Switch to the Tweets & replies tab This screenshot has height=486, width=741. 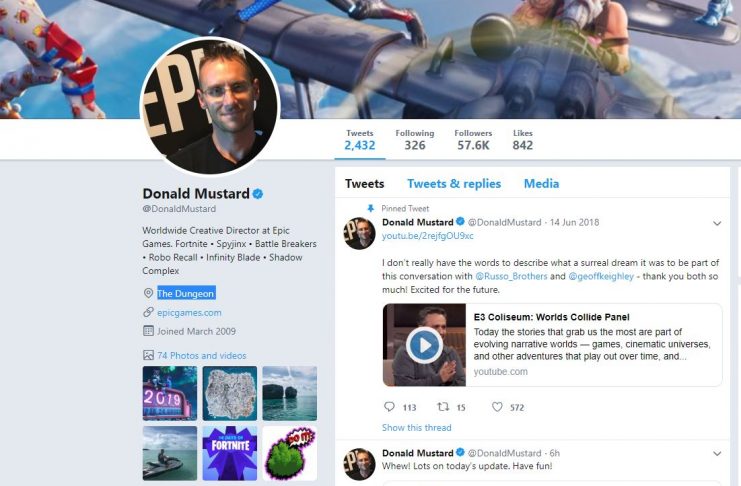(x=454, y=183)
